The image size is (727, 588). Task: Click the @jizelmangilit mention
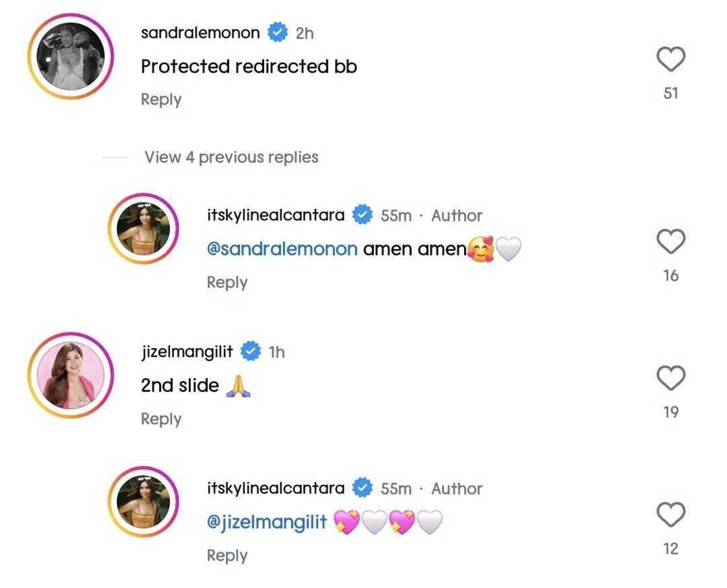click(x=266, y=522)
